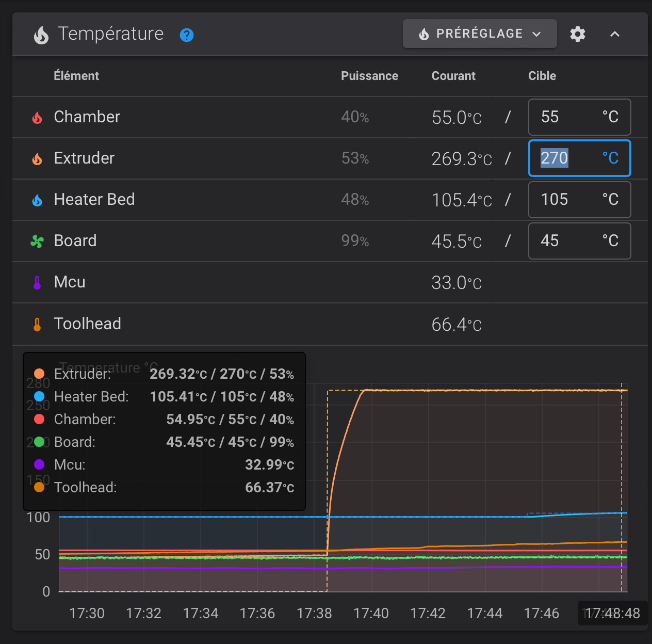Click the Puissance column header
Screen dimensions: 652x644
(369, 76)
